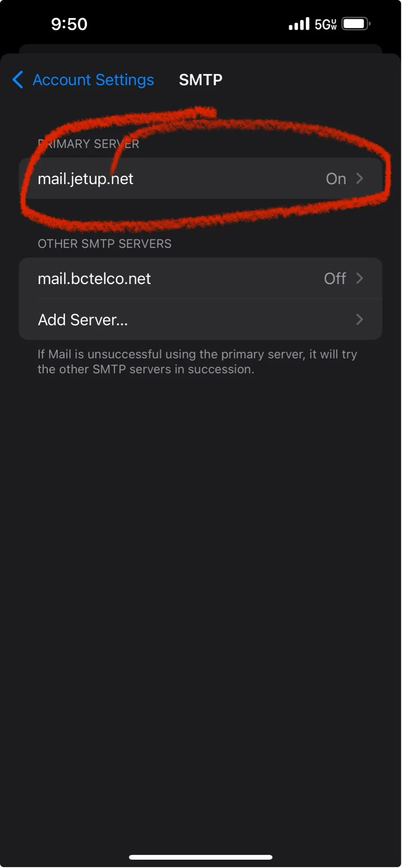Expand chevron on the mail.jetup.net row

[x=360, y=178]
